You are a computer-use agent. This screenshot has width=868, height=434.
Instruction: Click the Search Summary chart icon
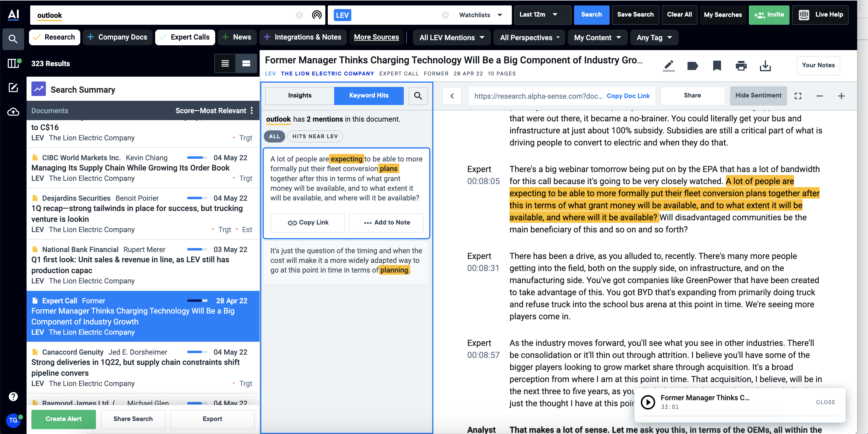[x=39, y=89]
